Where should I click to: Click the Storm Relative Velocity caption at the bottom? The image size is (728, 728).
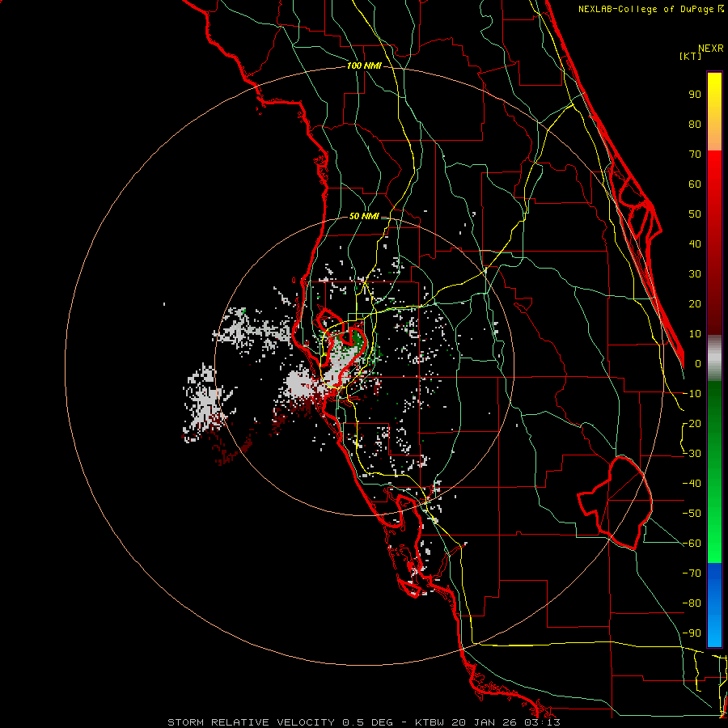coord(364,722)
